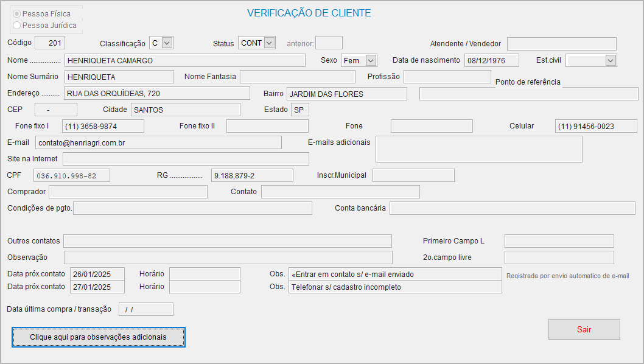Click the Condições de pgto. field

(x=192, y=208)
